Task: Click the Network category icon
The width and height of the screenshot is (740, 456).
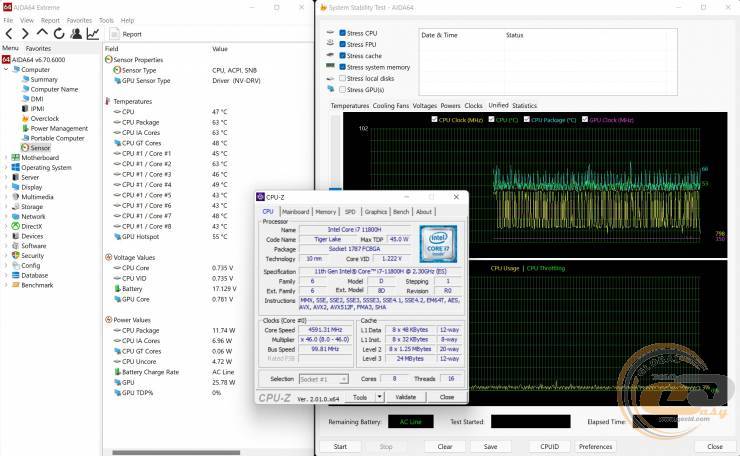Action: (x=16, y=217)
